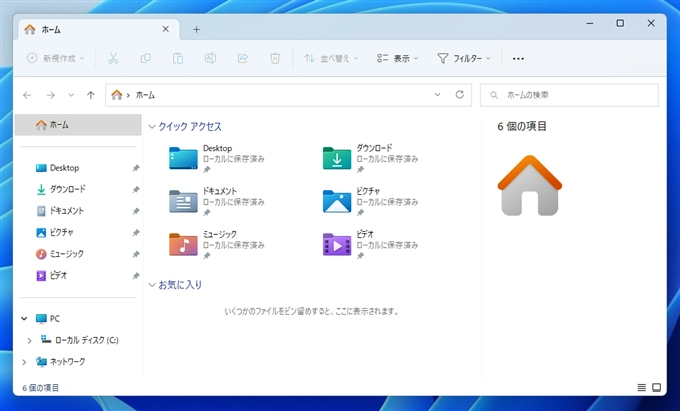This screenshot has height=411, width=680.
Task: Go up one level with up arrow
Action: pos(91,95)
